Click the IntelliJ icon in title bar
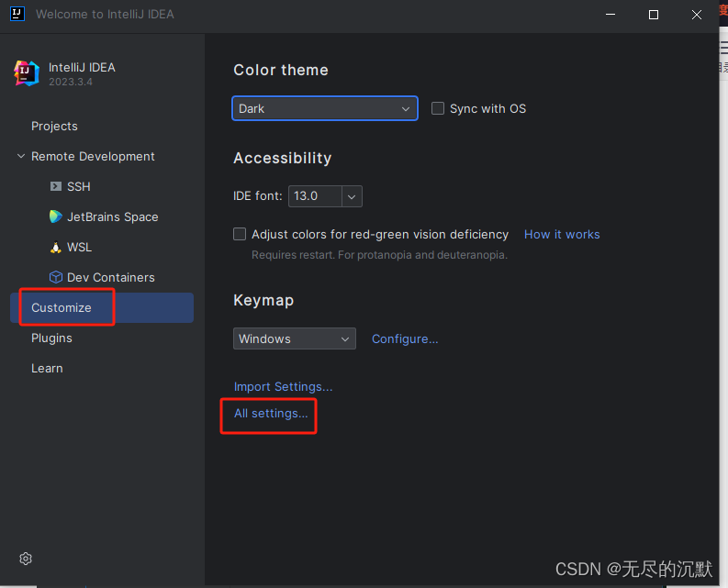Viewport: 728px width, 588px height. click(17, 14)
